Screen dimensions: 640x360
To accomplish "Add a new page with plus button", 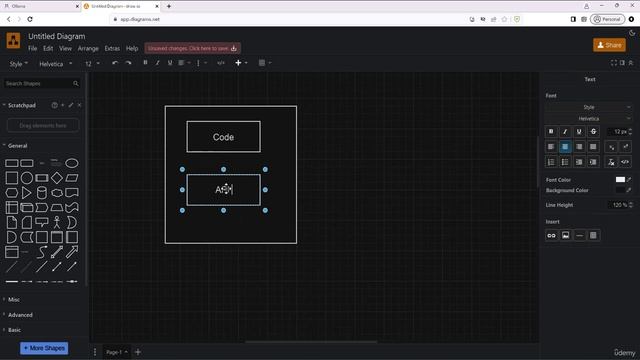I will (138, 352).
